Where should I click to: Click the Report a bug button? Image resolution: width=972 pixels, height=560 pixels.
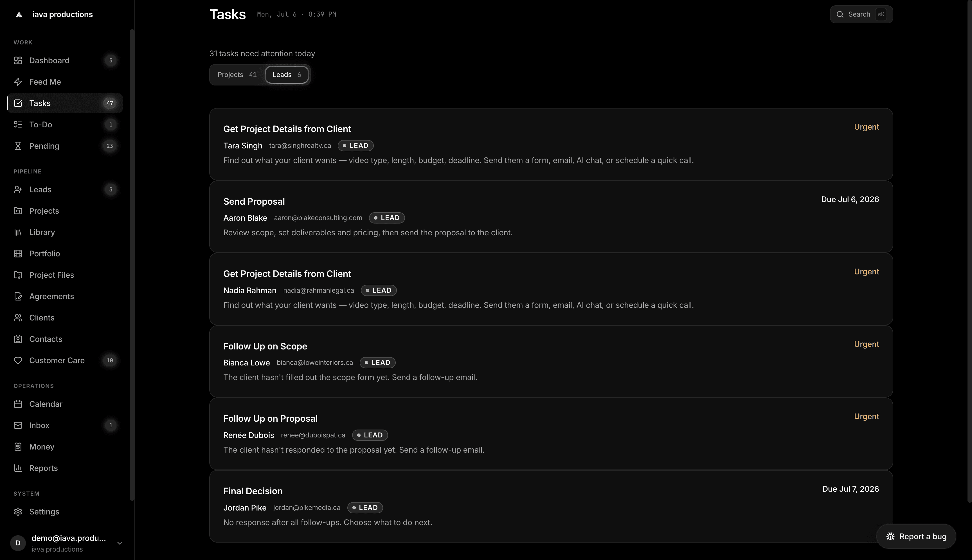click(916, 536)
